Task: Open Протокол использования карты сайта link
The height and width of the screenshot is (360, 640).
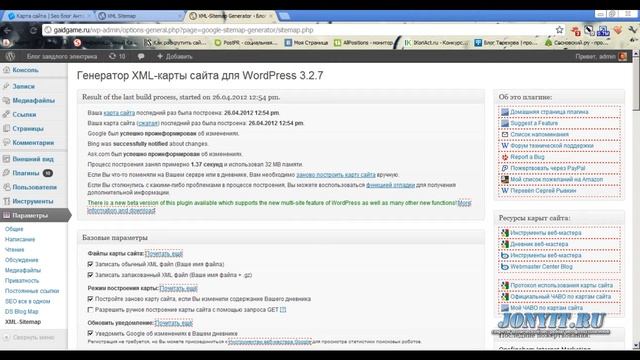Action: click(562, 285)
